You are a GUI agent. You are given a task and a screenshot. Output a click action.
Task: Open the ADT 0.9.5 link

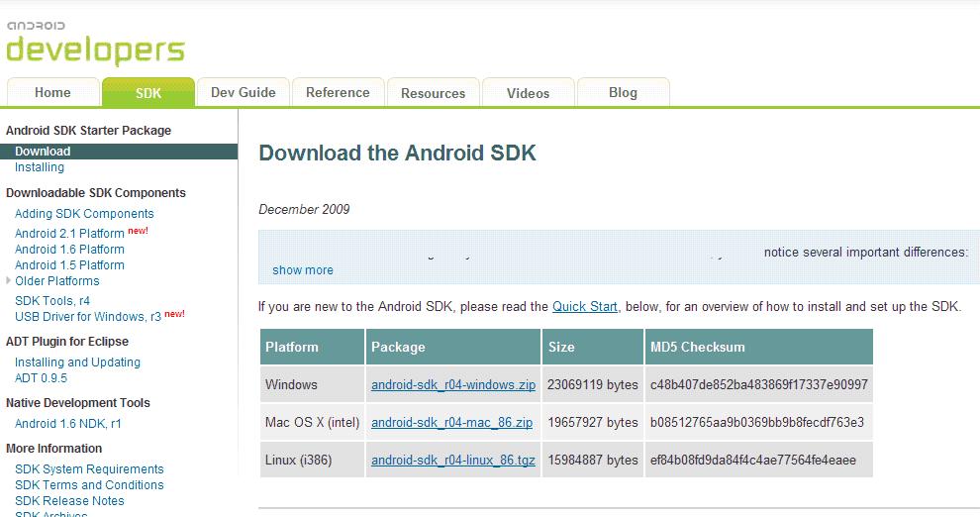coord(41,378)
